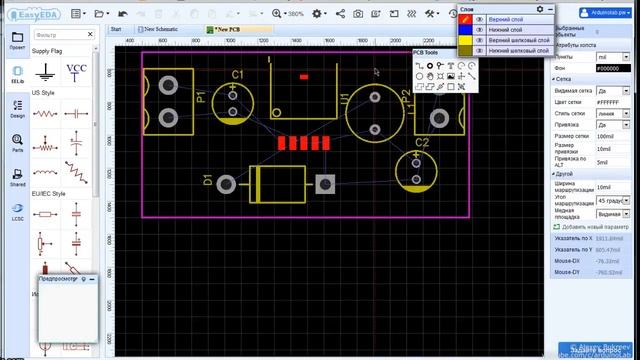Viewport: 640px width, 360px height.
Task: Select the Track routing tool in PCB Tools
Action: pyautogui.click(x=419, y=66)
